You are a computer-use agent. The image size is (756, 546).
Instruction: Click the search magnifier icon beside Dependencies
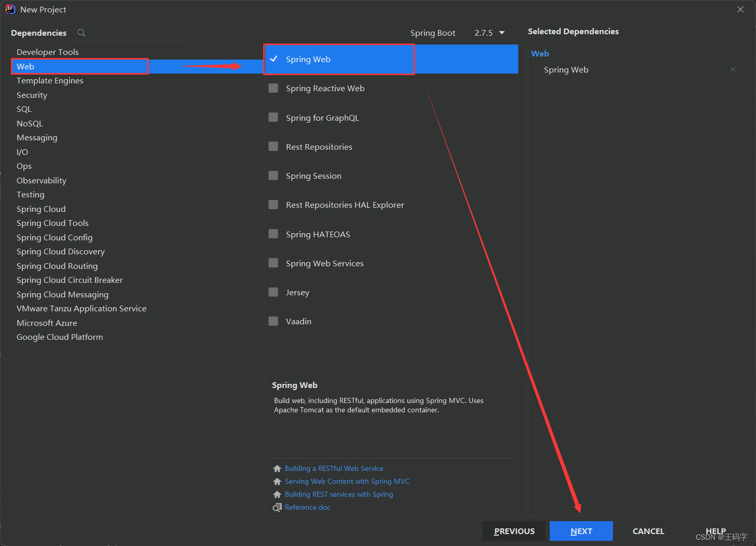coord(81,33)
